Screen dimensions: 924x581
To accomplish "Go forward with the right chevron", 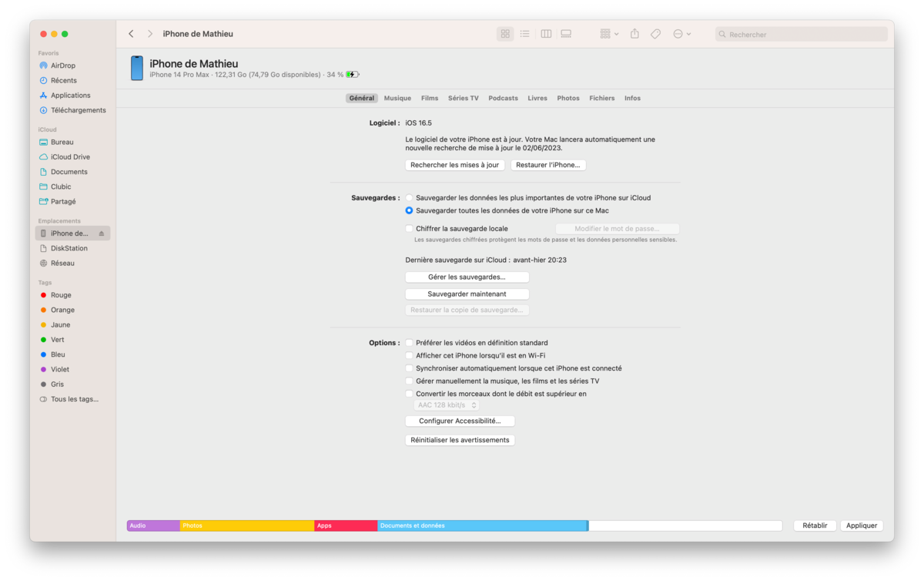I will pyautogui.click(x=150, y=34).
